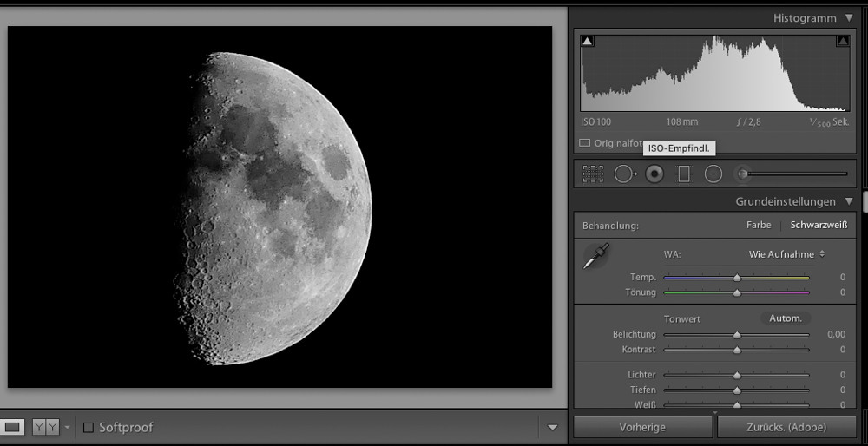Select the Graduated Filter tool
The height and width of the screenshot is (446, 868).
[684, 174]
